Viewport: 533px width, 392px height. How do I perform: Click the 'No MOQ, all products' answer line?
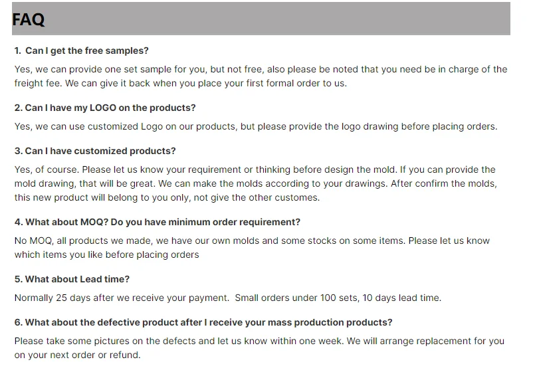[x=252, y=241]
